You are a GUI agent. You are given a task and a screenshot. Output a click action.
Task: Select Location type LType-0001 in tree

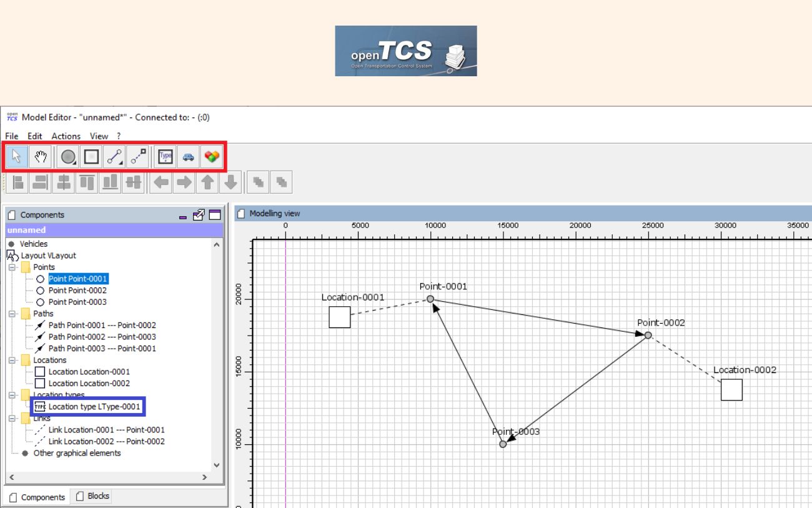click(x=94, y=407)
